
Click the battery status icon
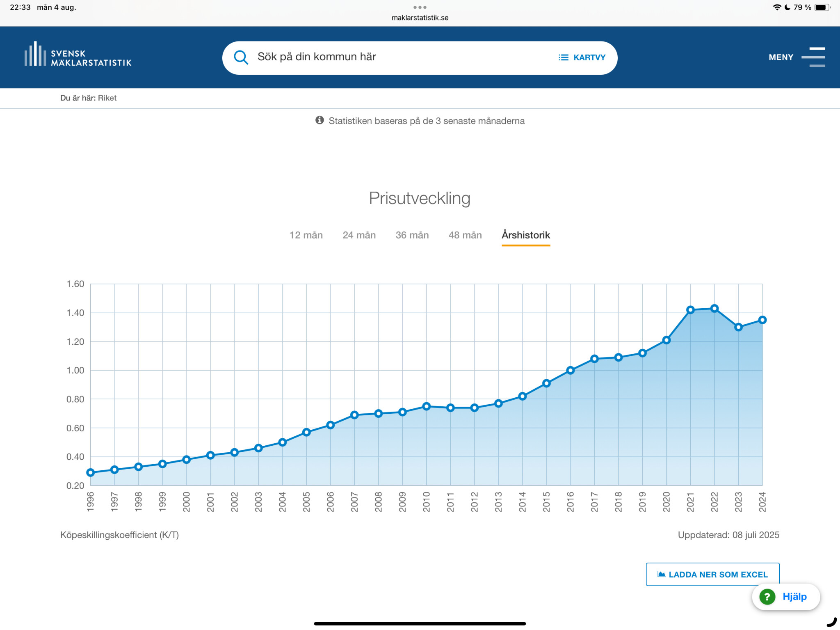[x=822, y=7]
